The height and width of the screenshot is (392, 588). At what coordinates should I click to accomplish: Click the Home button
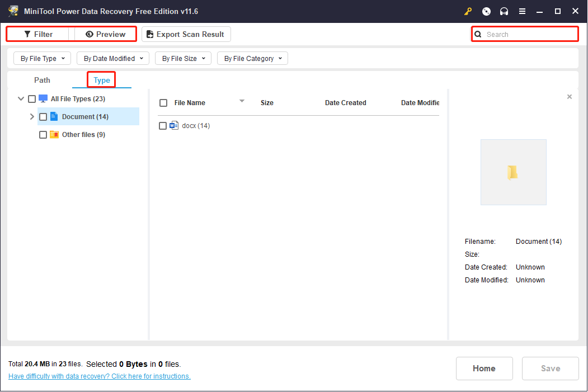coord(484,369)
